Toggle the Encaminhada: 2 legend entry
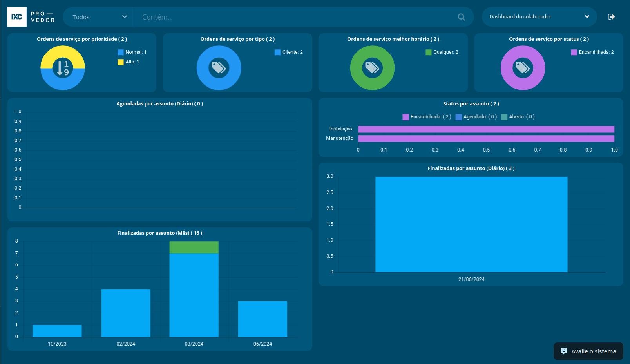 pos(592,52)
